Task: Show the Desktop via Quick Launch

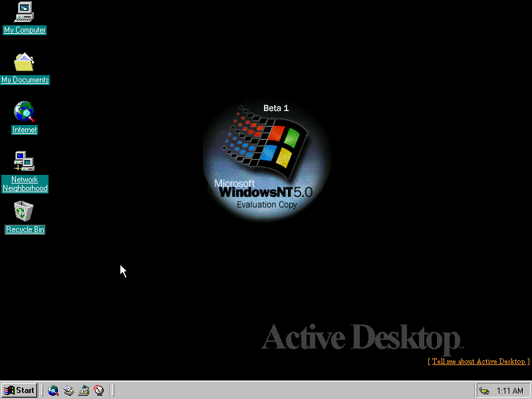Action: point(84,390)
